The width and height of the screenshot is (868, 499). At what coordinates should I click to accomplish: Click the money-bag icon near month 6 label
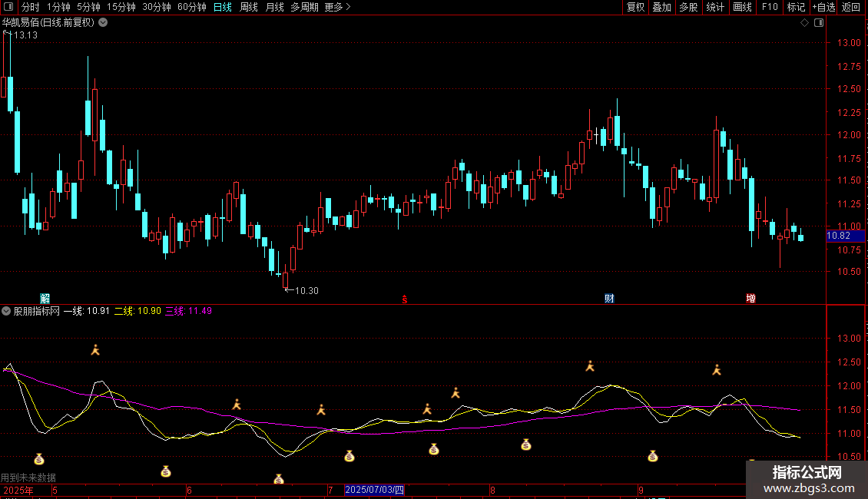[x=165, y=471]
